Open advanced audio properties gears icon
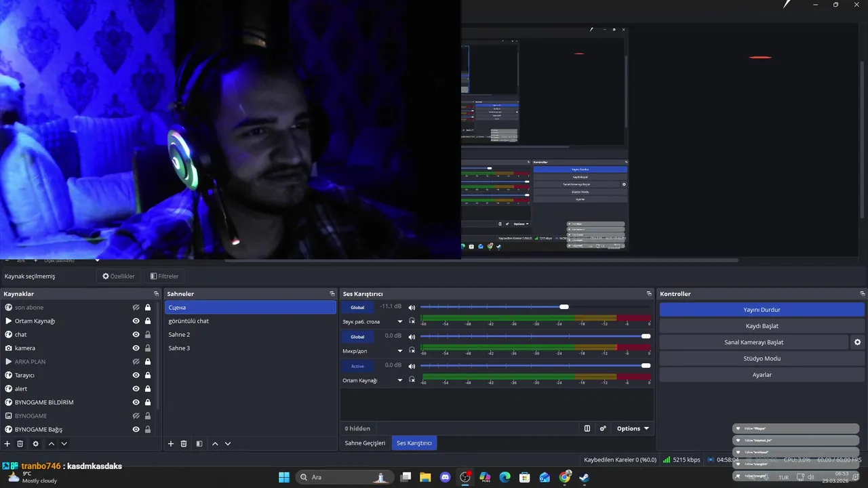This screenshot has width=868, height=488. point(603,428)
